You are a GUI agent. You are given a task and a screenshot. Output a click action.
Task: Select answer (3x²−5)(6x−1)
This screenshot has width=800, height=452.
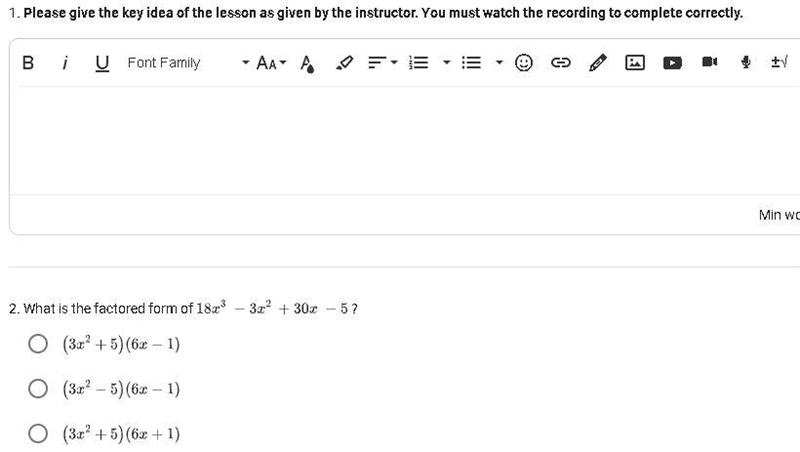pos(38,389)
